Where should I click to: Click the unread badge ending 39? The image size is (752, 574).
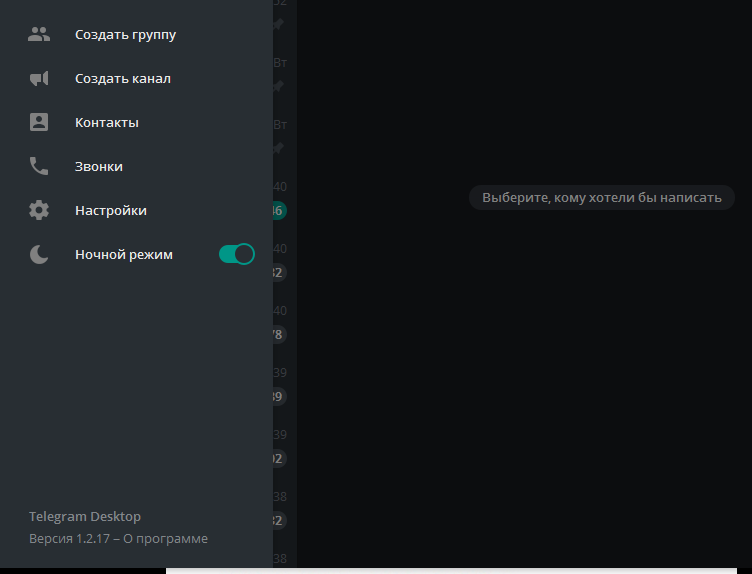[x=279, y=397]
